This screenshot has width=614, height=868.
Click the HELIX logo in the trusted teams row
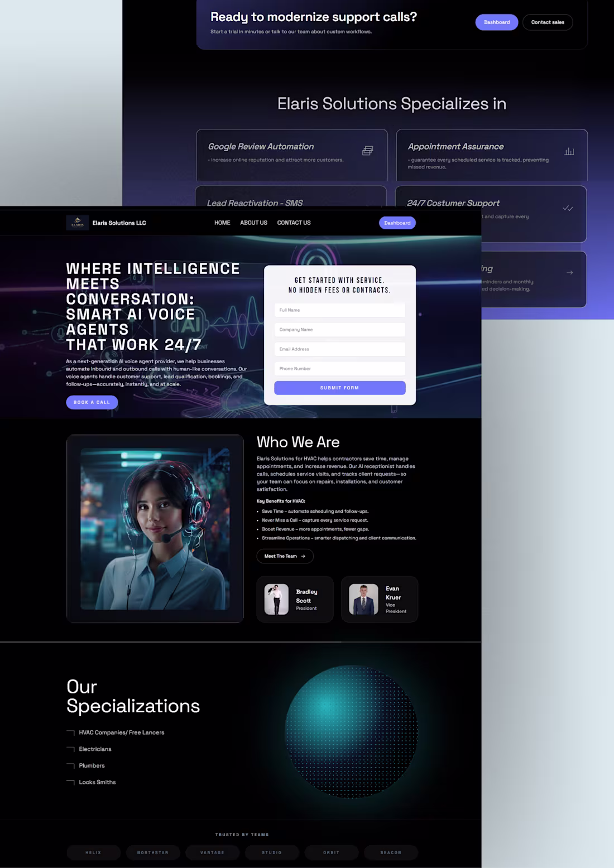(x=93, y=852)
